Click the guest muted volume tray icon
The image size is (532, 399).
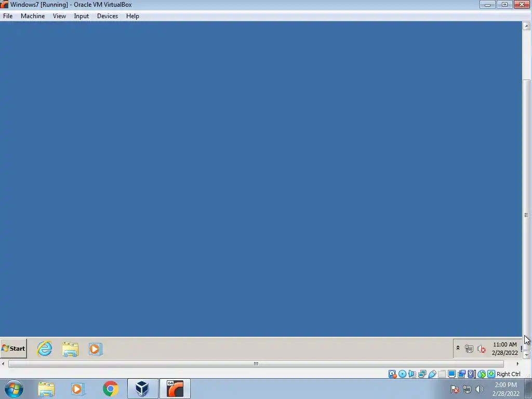pos(482,349)
